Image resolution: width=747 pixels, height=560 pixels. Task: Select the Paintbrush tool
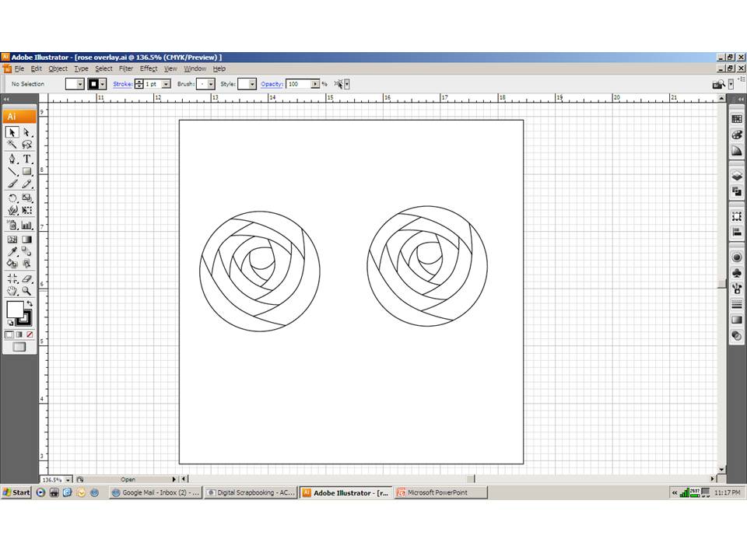pos(12,184)
